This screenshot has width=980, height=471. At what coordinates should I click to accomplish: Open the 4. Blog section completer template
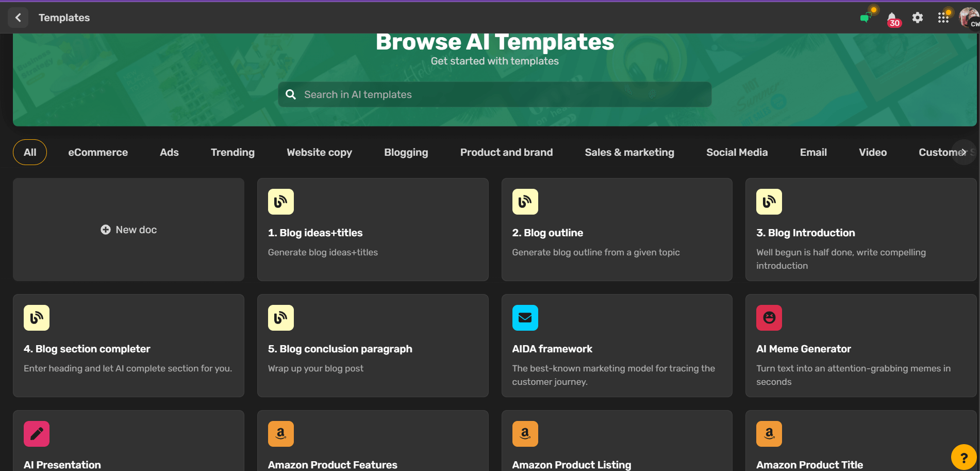point(128,346)
